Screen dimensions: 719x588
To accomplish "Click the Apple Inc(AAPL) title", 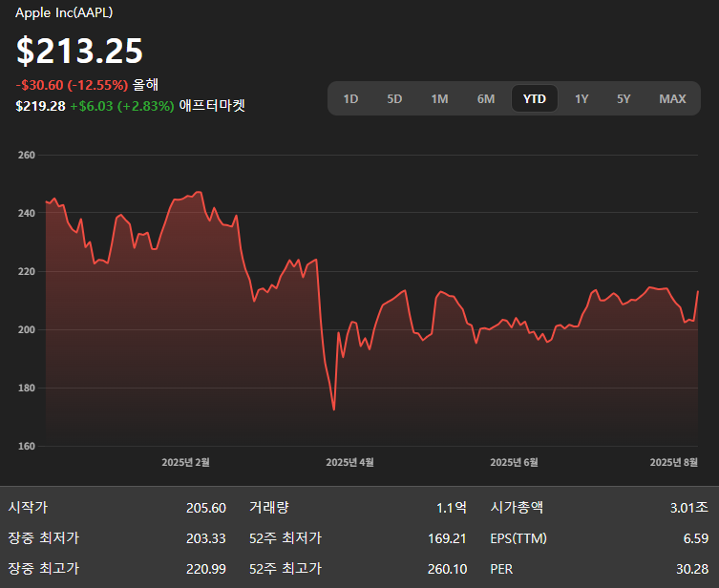I will pos(64,12).
